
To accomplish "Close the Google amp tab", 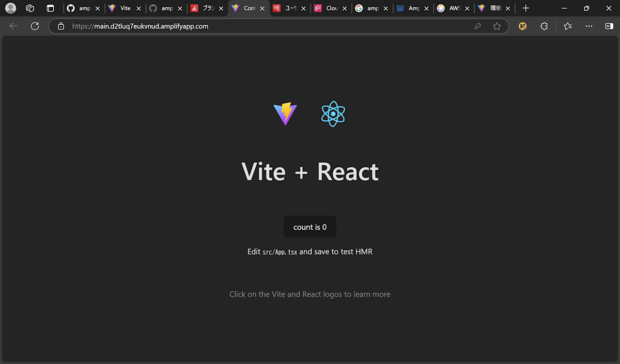I will pyautogui.click(x=385, y=8).
